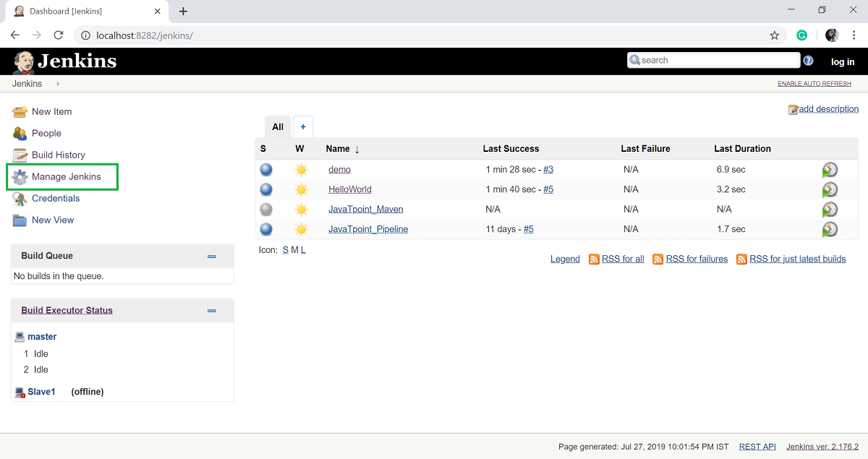Go back in browser history

(15, 35)
